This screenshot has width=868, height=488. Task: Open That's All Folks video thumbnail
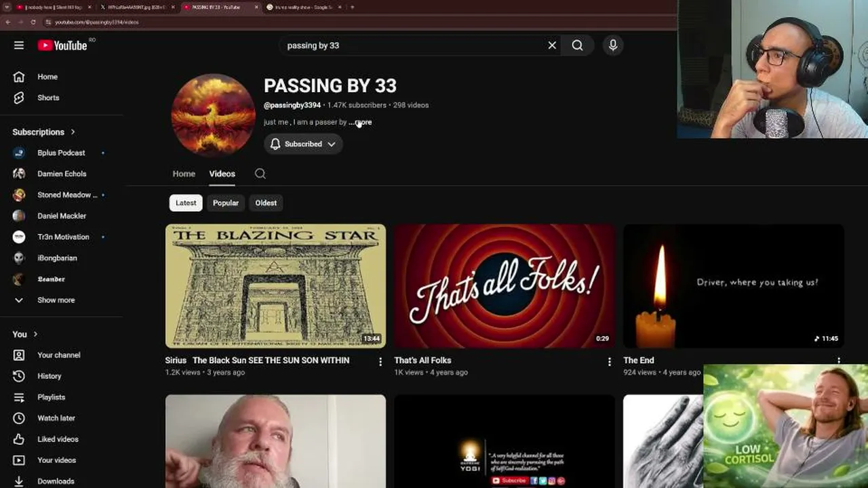[x=505, y=286]
